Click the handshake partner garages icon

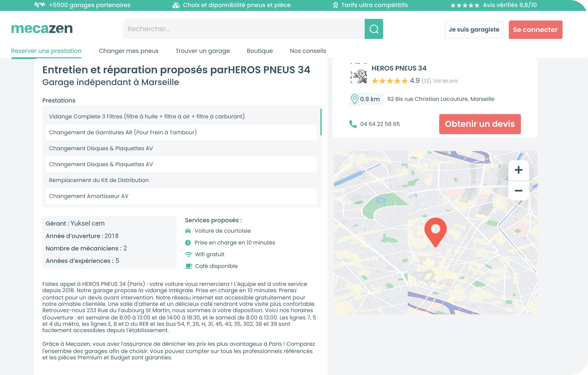pos(40,5)
